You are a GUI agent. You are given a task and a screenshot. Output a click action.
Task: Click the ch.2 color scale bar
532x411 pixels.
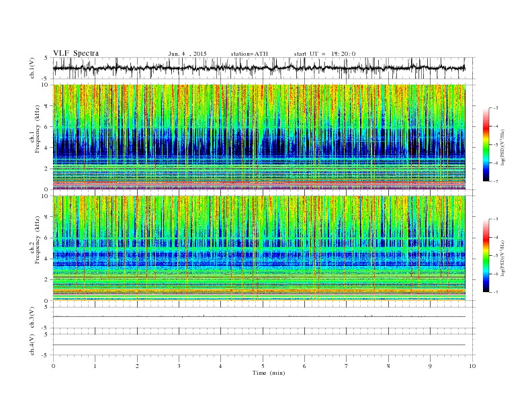click(x=486, y=255)
